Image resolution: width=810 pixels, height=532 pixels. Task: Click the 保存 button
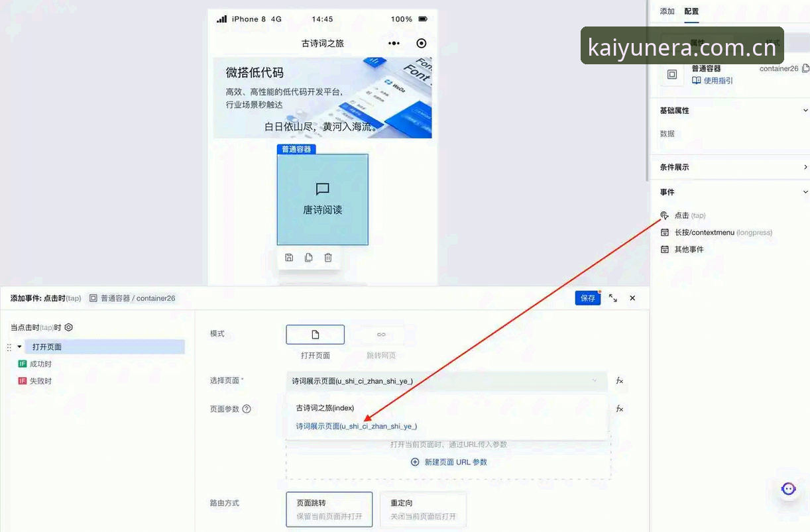tap(588, 298)
